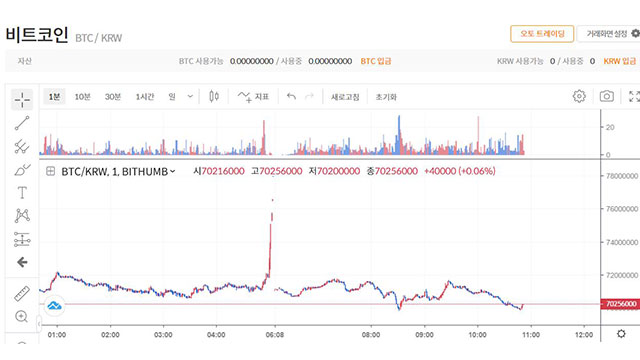The width and height of the screenshot is (640, 360).
Task: Collapse the legend with the square expander
Action: [50, 171]
